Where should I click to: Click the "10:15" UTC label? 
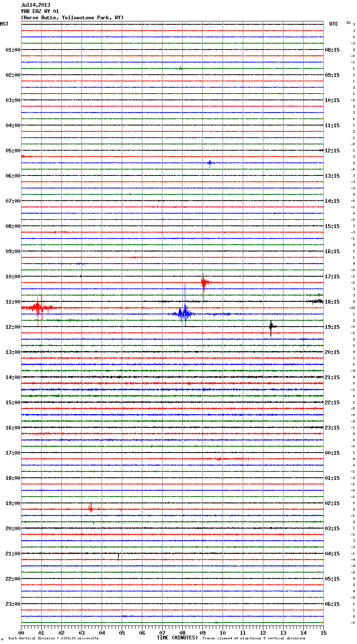[x=332, y=100]
